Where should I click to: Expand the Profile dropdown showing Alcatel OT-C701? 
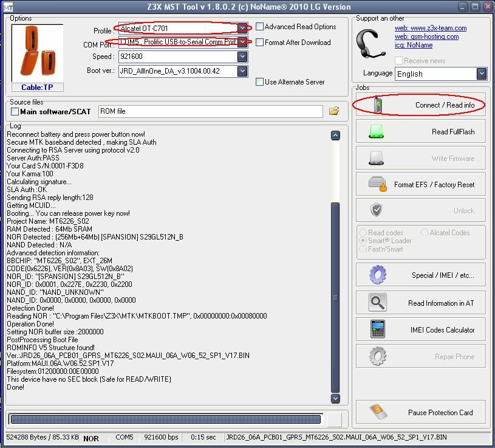(x=242, y=29)
